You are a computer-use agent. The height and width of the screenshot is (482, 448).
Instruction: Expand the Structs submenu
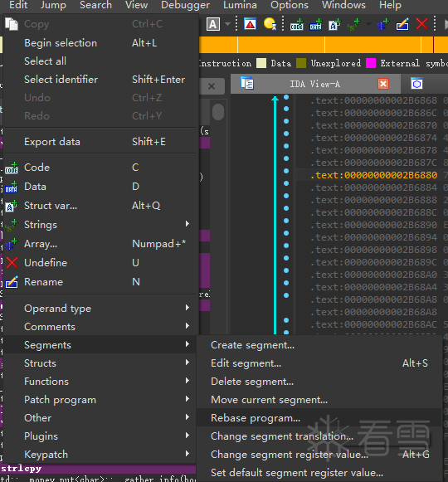click(100, 363)
